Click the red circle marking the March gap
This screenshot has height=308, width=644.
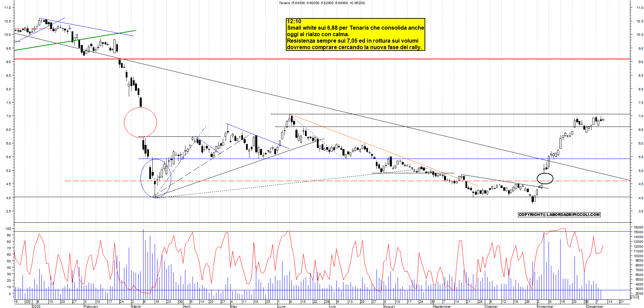[x=140, y=122]
